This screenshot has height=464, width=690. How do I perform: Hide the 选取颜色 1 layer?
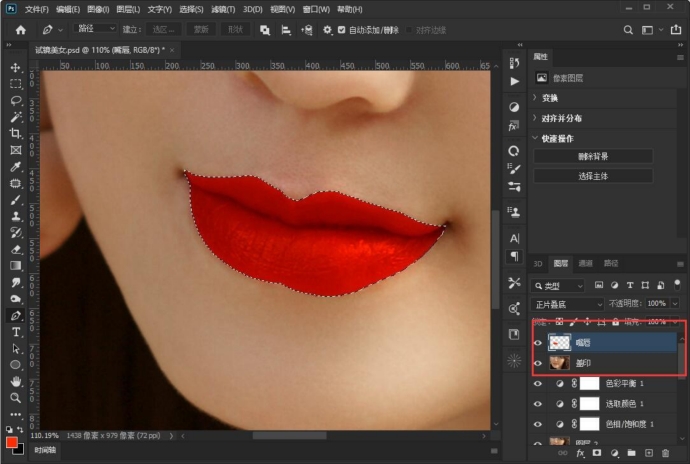click(x=538, y=404)
